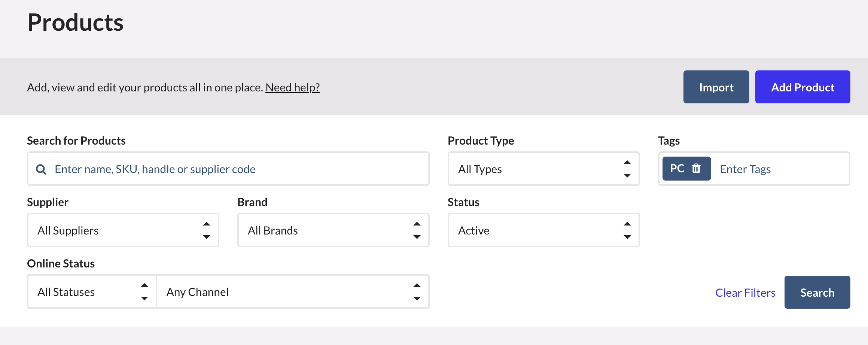Expand the All Suppliers dropdown
This screenshot has width=868, height=345.
pos(123,230)
